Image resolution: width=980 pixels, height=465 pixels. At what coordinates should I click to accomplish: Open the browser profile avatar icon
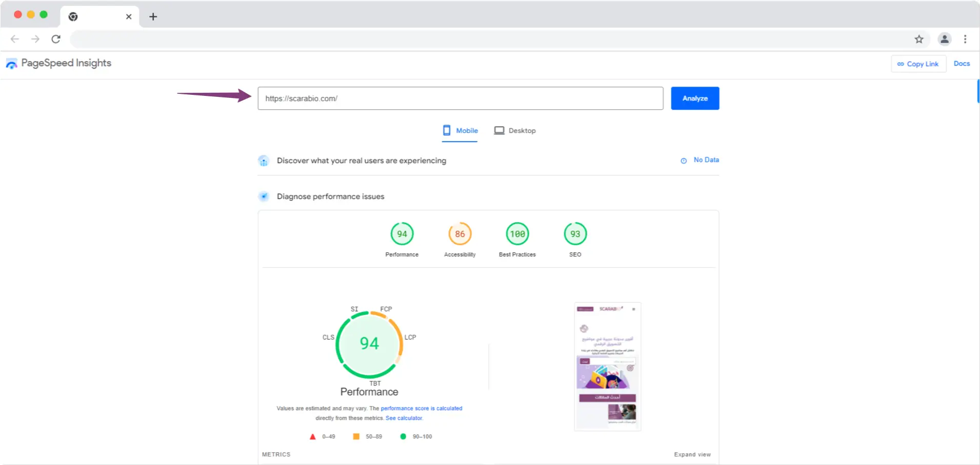(944, 39)
